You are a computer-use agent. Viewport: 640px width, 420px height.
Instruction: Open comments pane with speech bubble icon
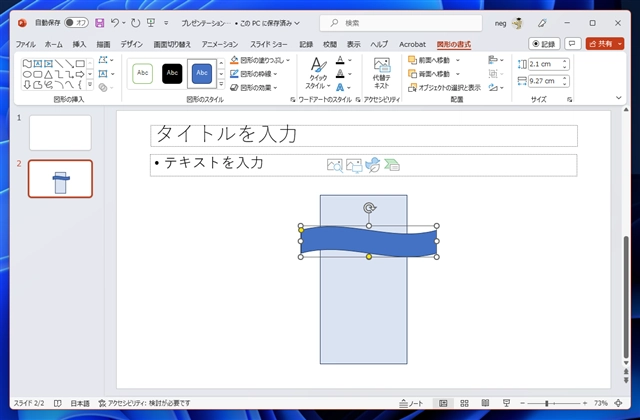[x=573, y=44]
